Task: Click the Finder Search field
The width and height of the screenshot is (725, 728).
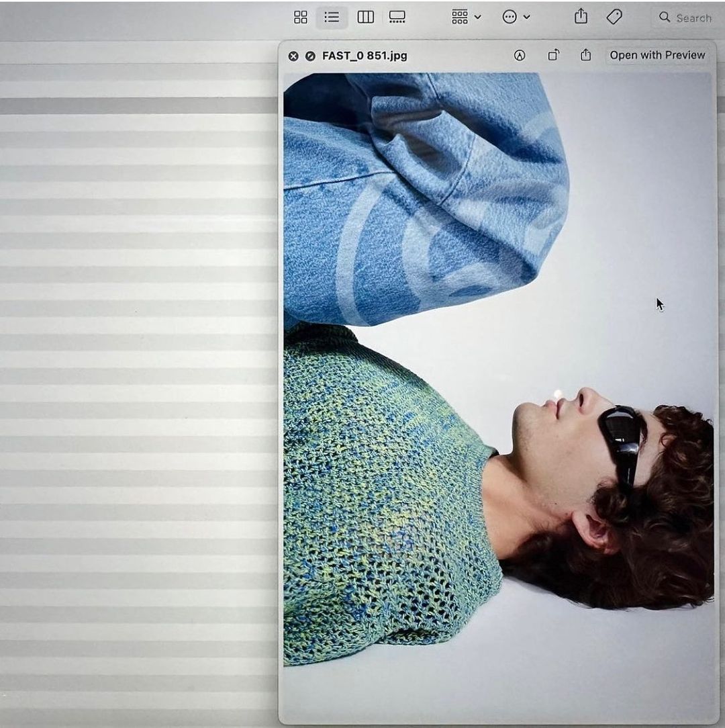Action: (693, 18)
